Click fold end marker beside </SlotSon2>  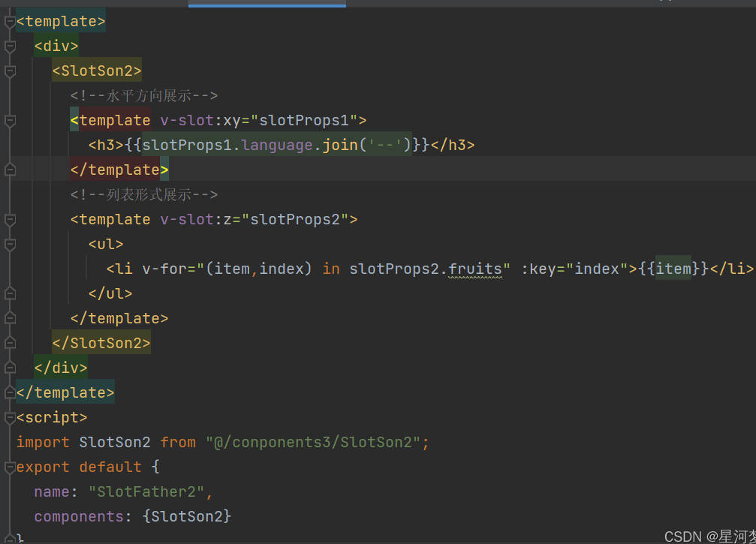(10, 343)
